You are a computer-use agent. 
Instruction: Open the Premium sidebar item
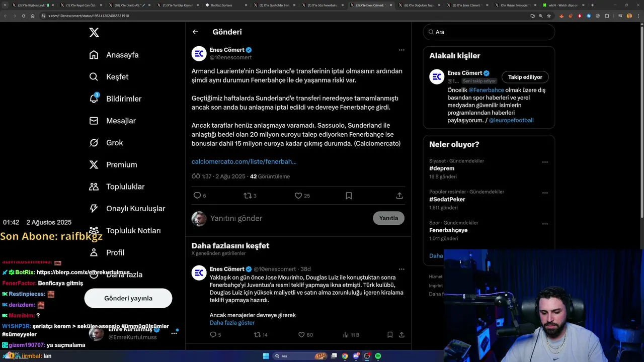tap(113, 164)
